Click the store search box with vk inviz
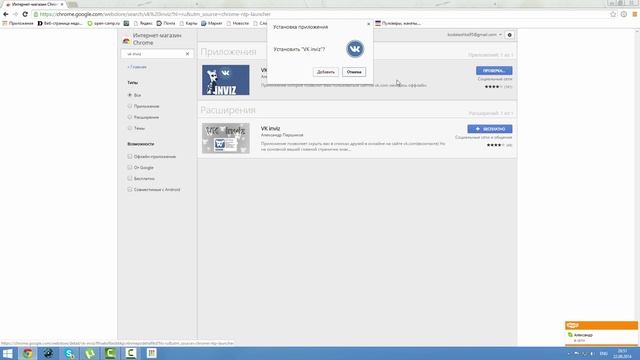This screenshot has height=360, width=640. (x=154, y=54)
